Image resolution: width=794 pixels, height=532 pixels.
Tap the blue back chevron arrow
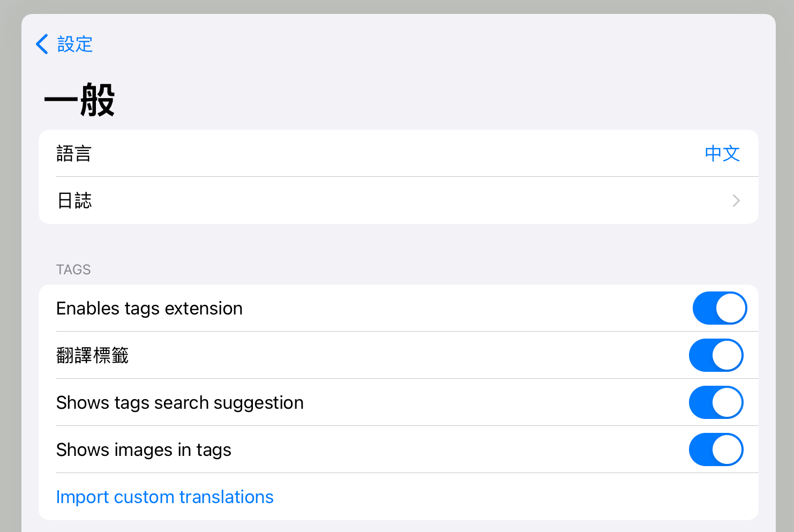42,44
